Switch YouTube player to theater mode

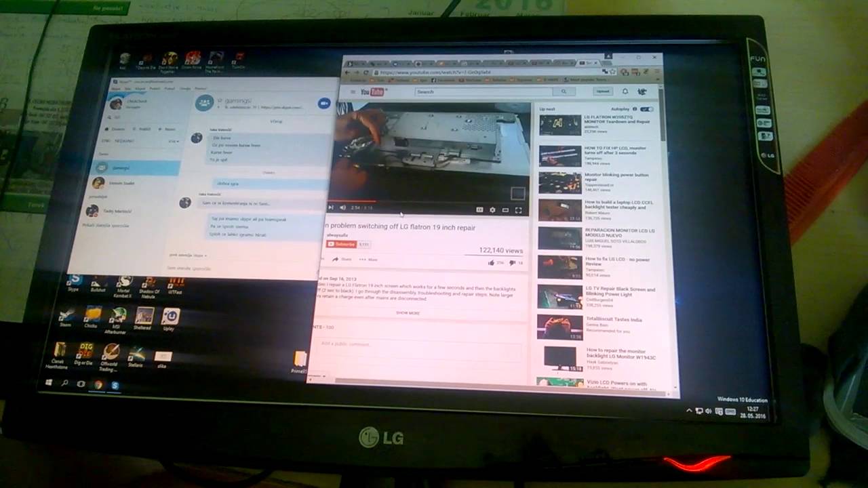505,210
